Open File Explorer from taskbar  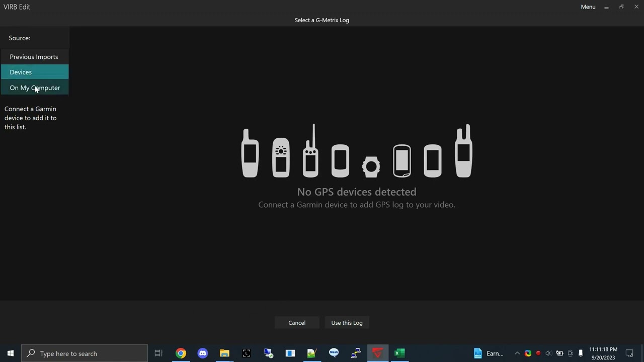tap(224, 353)
